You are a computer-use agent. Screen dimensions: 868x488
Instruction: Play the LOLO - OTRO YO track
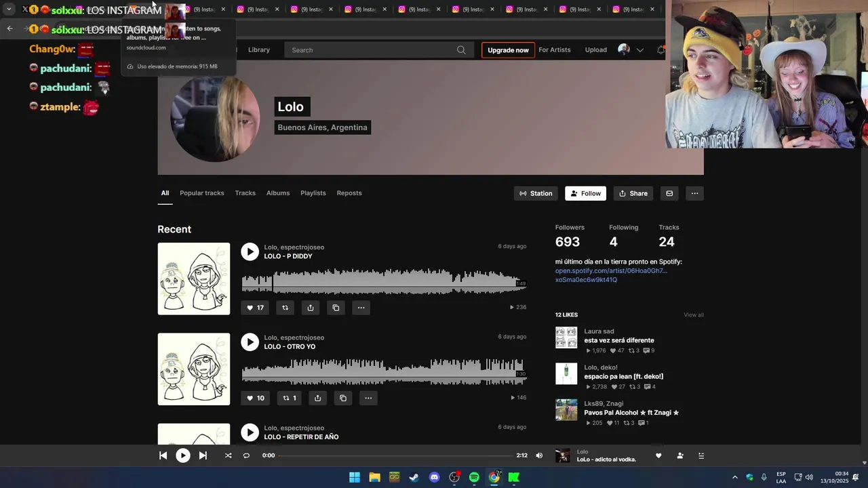pyautogui.click(x=250, y=342)
